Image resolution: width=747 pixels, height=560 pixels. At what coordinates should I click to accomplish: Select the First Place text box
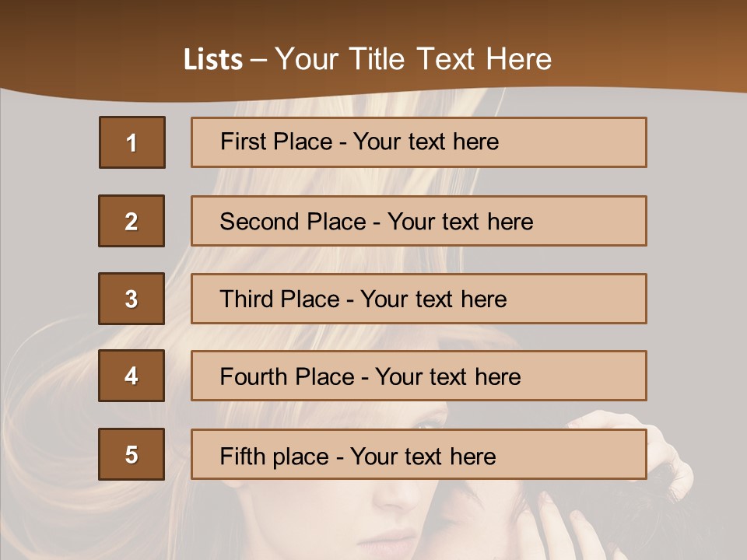coord(419,142)
